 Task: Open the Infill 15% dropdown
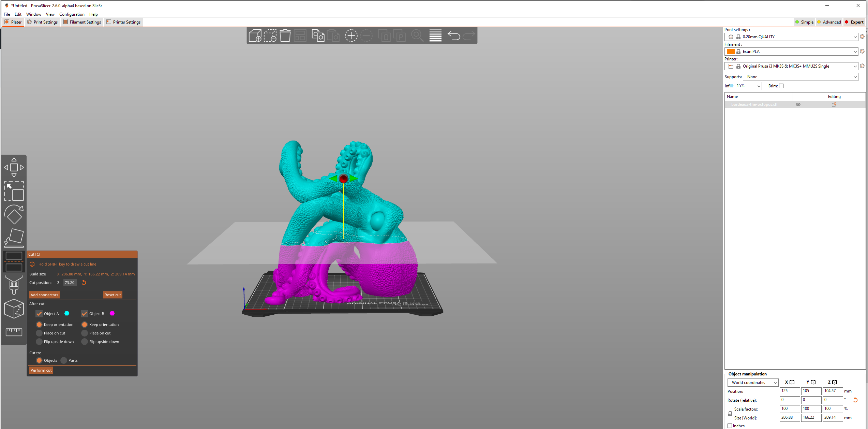[748, 86]
